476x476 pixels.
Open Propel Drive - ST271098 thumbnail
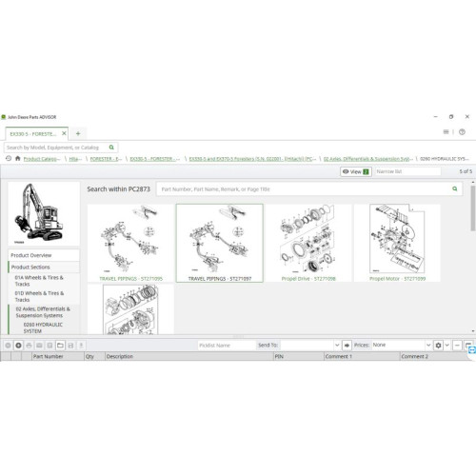click(x=308, y=243)
